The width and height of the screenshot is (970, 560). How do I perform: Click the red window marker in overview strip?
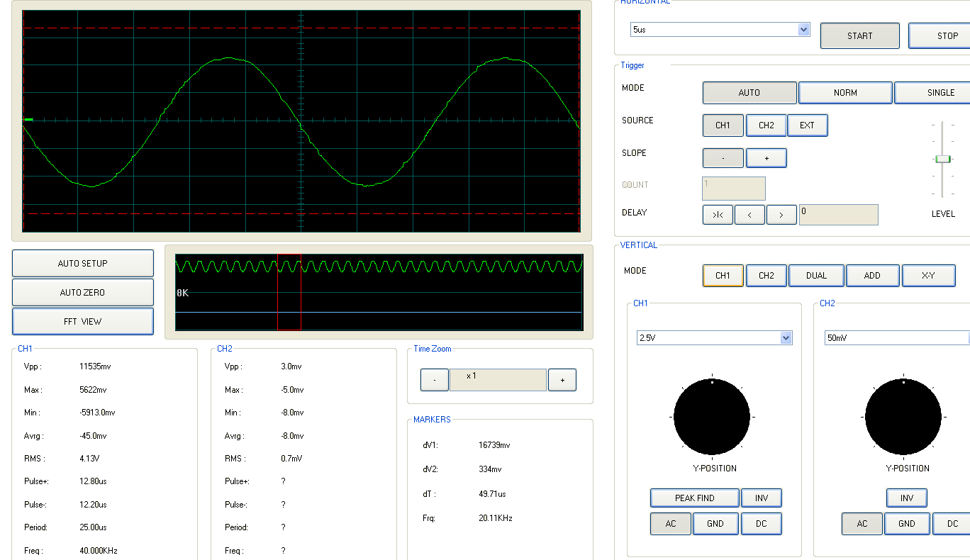coord(289,291)
